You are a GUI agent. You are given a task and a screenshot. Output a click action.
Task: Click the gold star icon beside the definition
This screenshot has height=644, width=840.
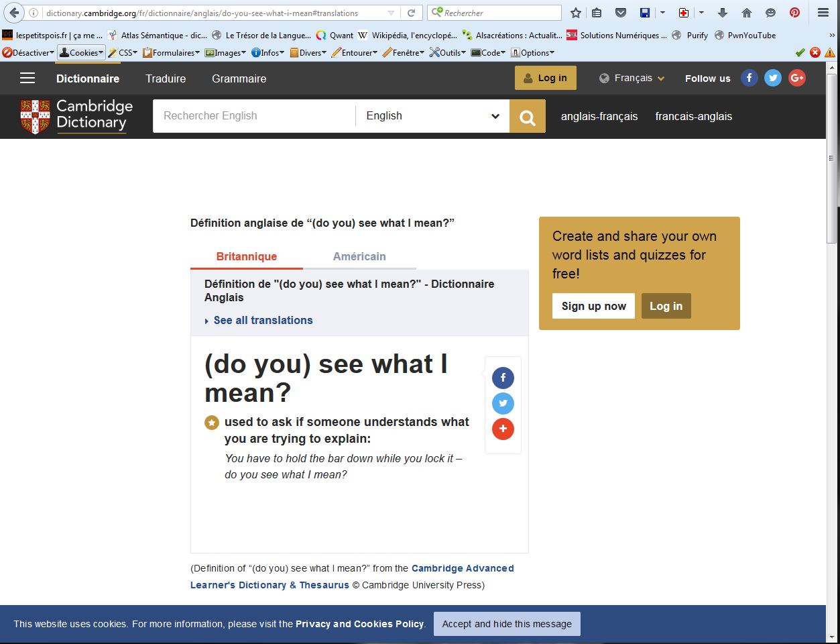tap(212, 423)
